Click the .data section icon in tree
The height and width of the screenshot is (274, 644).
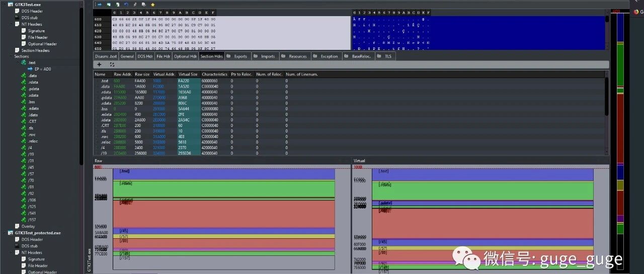[x=24, y=76]
